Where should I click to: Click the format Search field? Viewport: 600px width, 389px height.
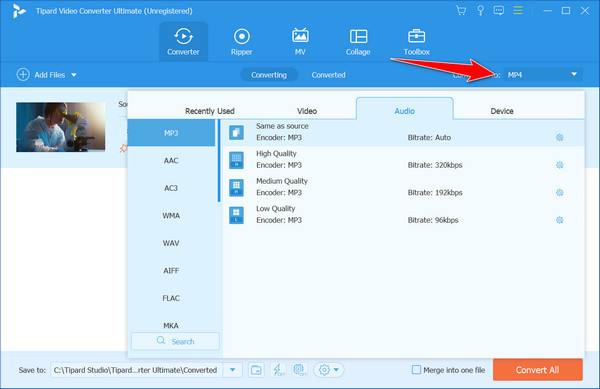point(175,341)
